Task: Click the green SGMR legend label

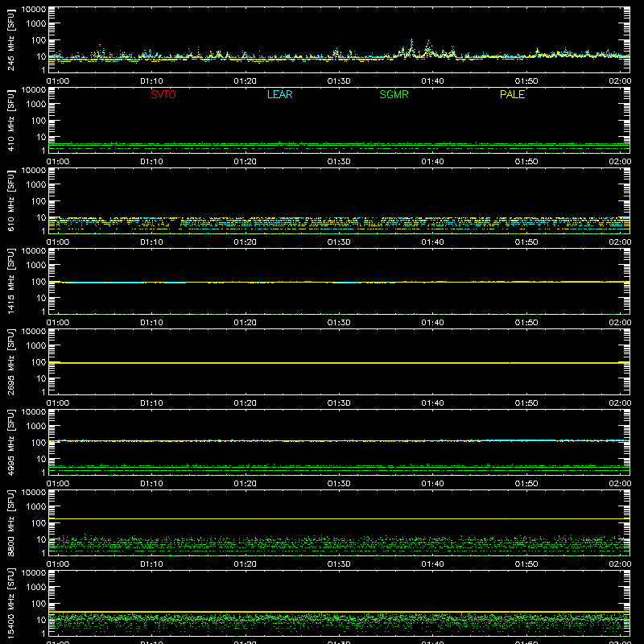Action: point(394,94)
